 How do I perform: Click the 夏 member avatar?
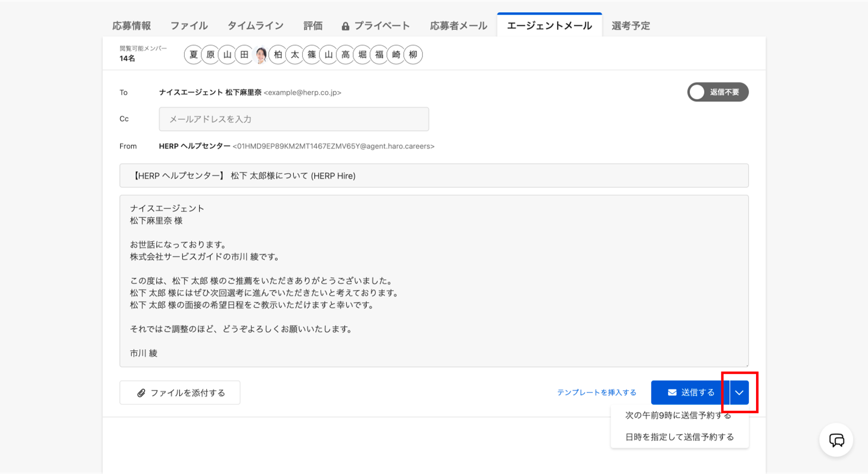pyautogui.click(x=194, y=55)
